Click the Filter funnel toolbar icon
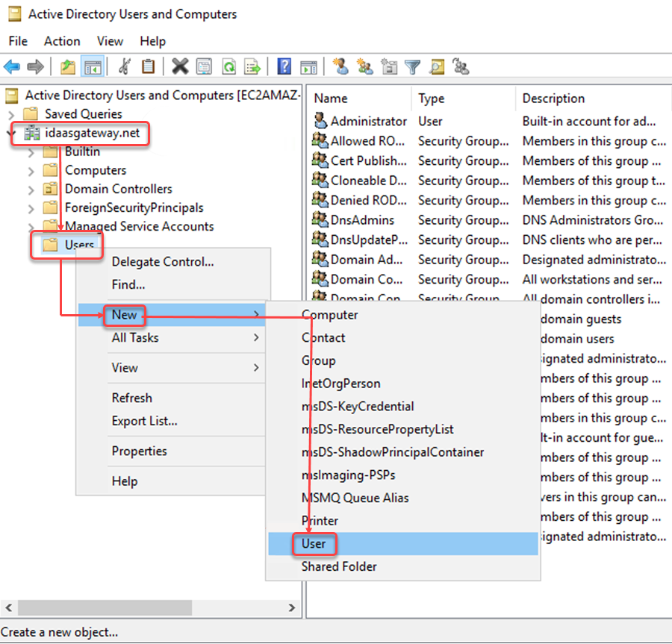 click(413, 67)
